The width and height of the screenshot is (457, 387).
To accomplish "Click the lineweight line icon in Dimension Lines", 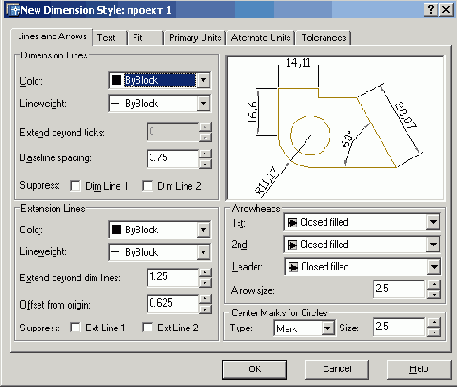I will coord(115,104).
